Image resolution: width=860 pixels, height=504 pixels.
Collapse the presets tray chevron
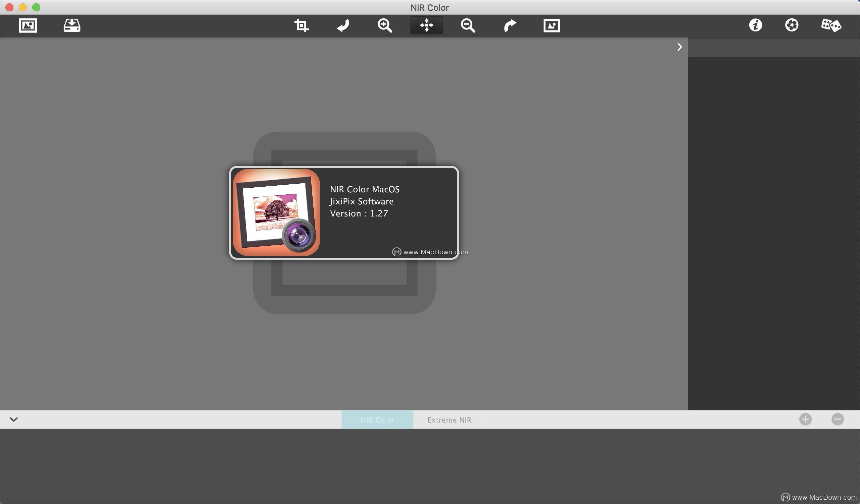point(14,420)
